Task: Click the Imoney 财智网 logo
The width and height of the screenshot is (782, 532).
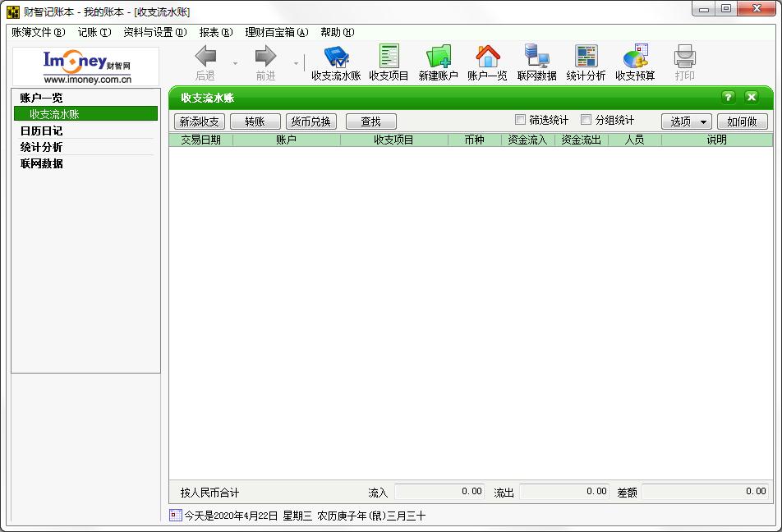Action: click(86, 66)
